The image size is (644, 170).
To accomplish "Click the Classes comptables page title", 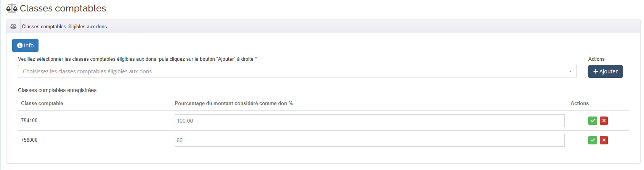I will (x=63, y=8).
